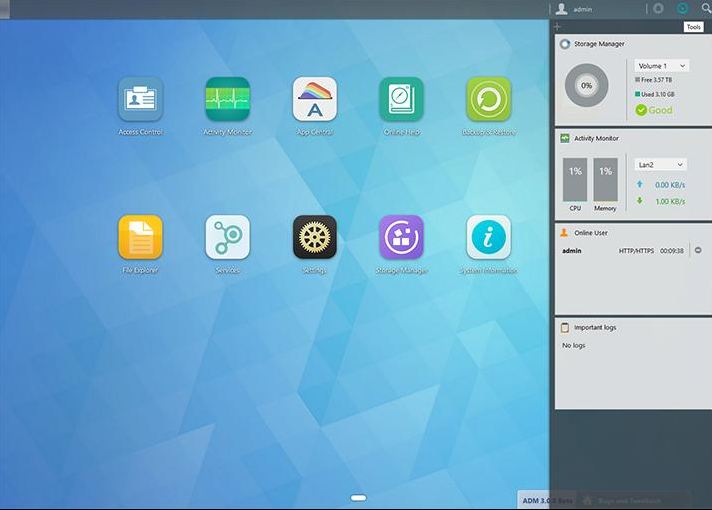This screenshot has height=510, width=712.
Task: Click the '1.00 KB/s' download value
Action: 670,201
